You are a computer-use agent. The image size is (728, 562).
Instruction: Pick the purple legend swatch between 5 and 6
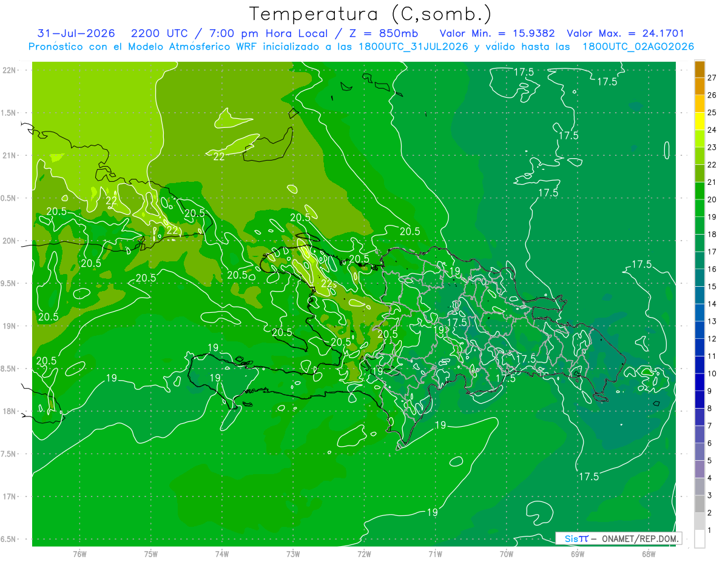coord(699,452)
